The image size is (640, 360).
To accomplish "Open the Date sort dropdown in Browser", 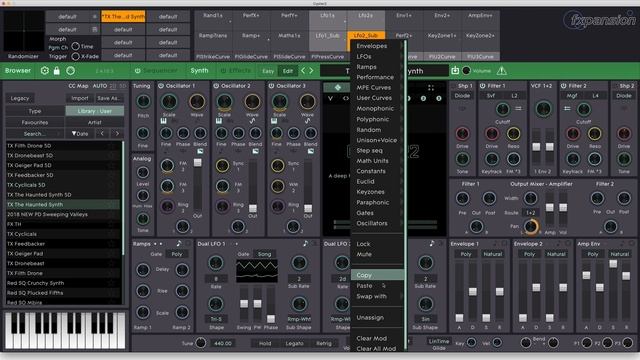I will tap(79, 133).
